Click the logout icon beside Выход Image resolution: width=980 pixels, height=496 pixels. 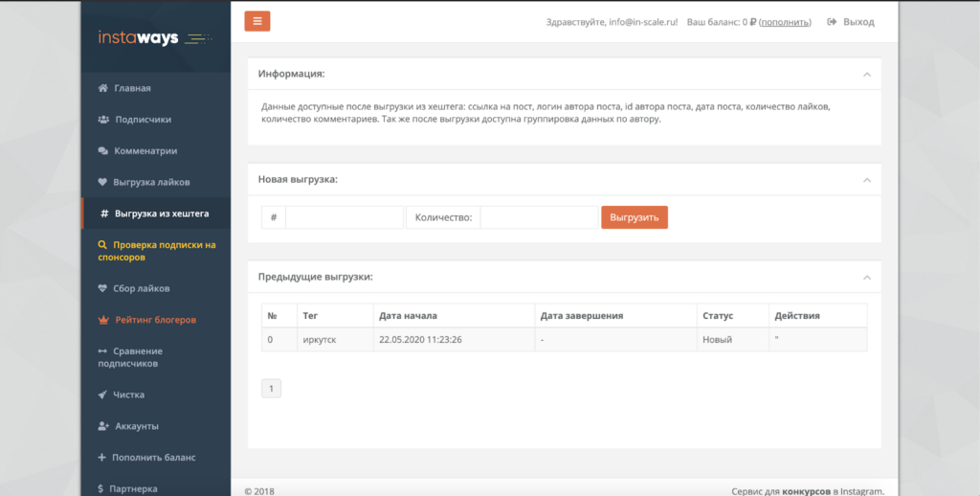pos(832,22)
